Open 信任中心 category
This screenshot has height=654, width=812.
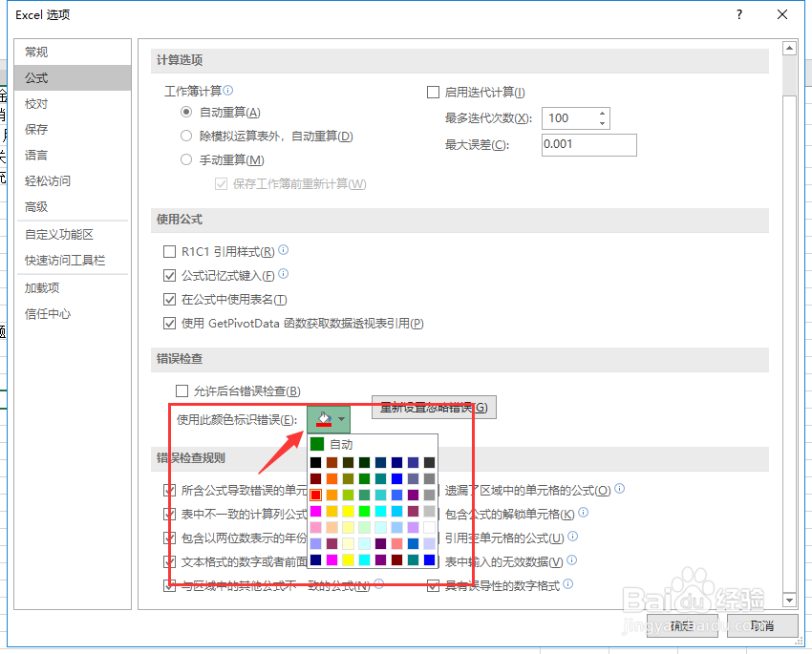(73, 313)
